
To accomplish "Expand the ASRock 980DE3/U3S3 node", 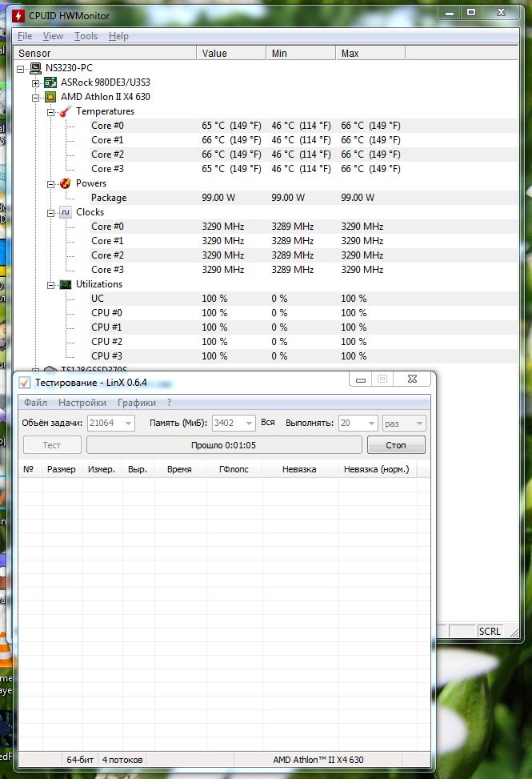I will 35,82.
